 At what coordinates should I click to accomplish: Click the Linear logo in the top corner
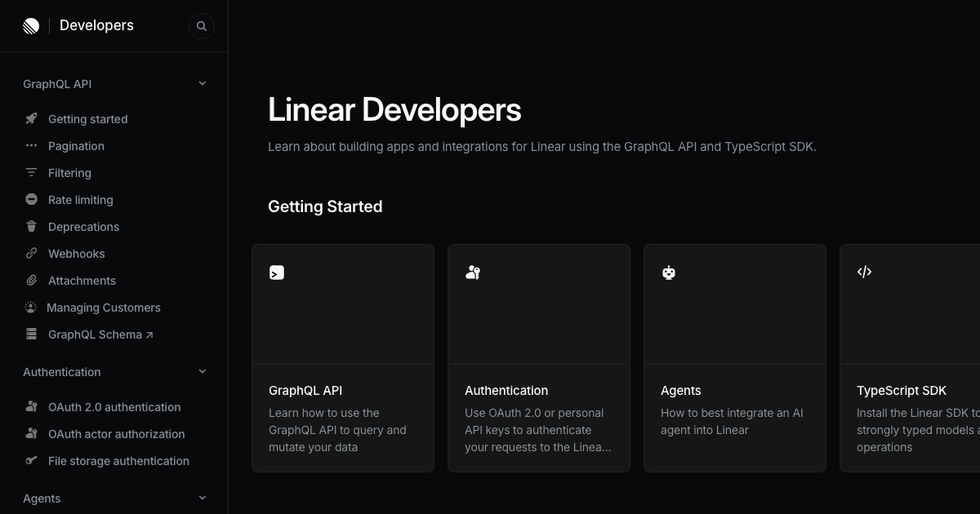31,25
